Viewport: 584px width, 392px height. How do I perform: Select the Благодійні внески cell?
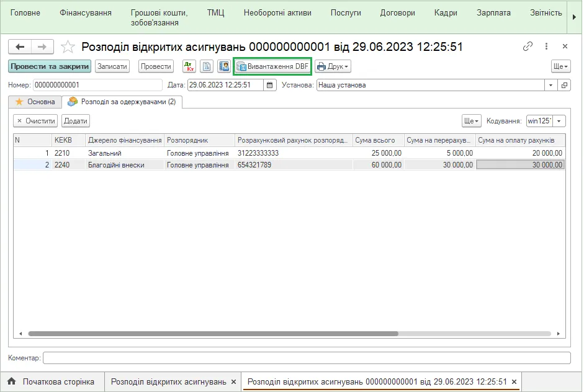125,165
